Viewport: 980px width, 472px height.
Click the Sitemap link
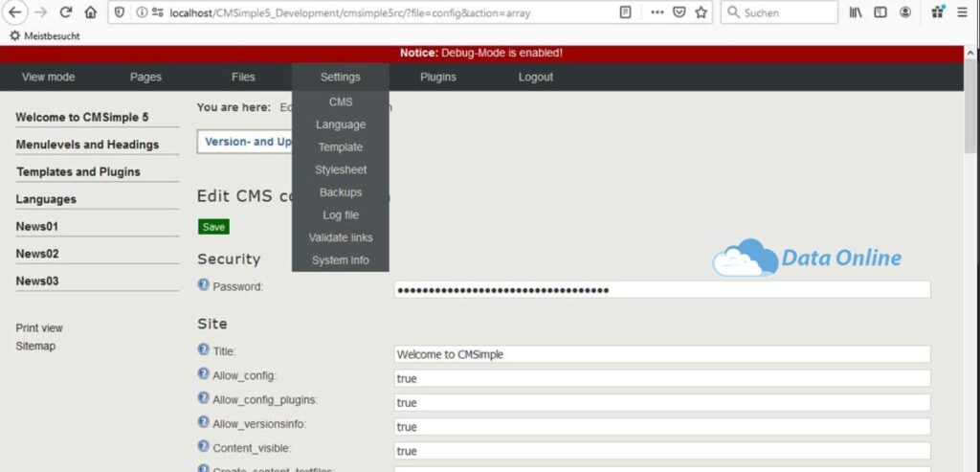tap(35, 346)
